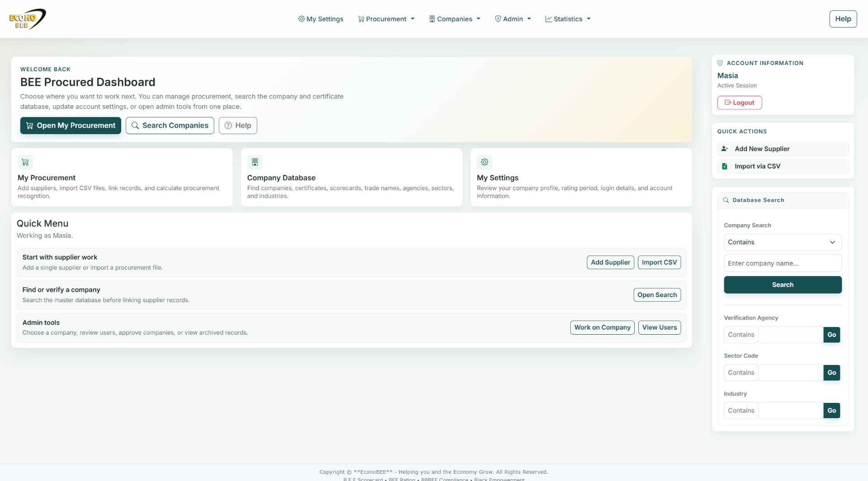868x481 pixels.
Task: Focus the Enter company name field
Action: 783,263
